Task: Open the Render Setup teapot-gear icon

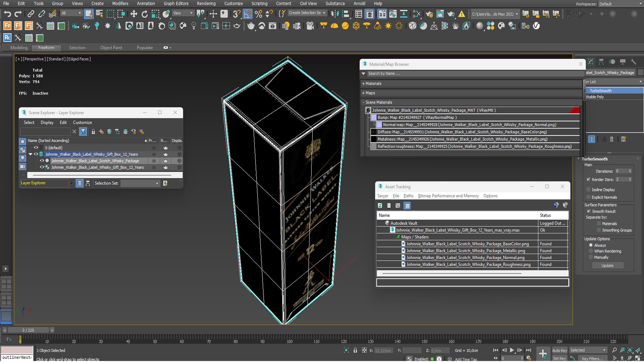Action: point(429,14)
